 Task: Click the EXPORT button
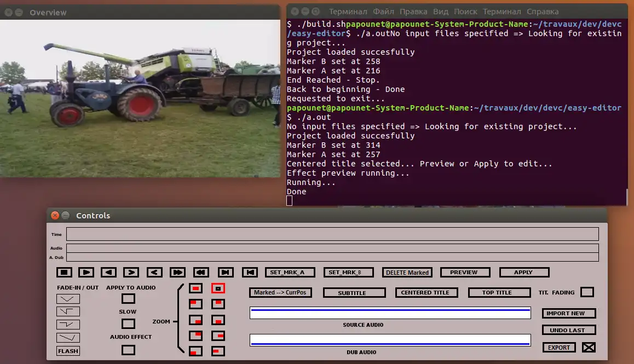pyautogui.click(x=559, y=348)
